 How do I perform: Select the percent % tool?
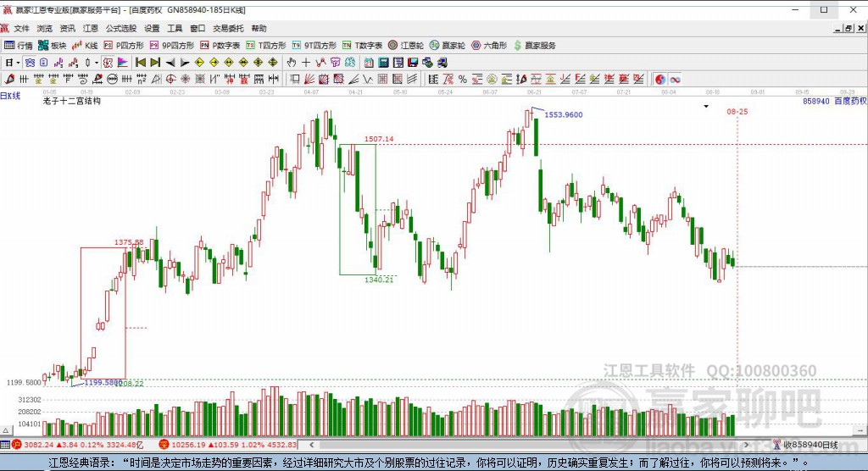coord(463,80)
